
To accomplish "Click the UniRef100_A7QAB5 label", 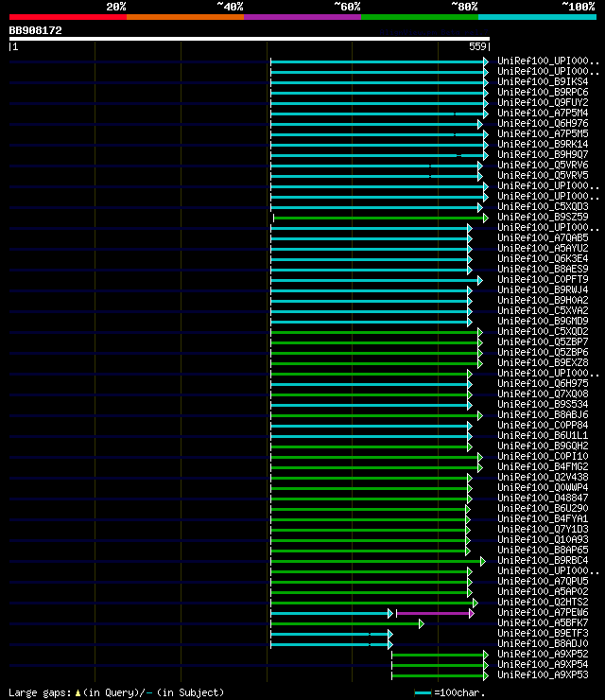I will click(x=543, y=238).
